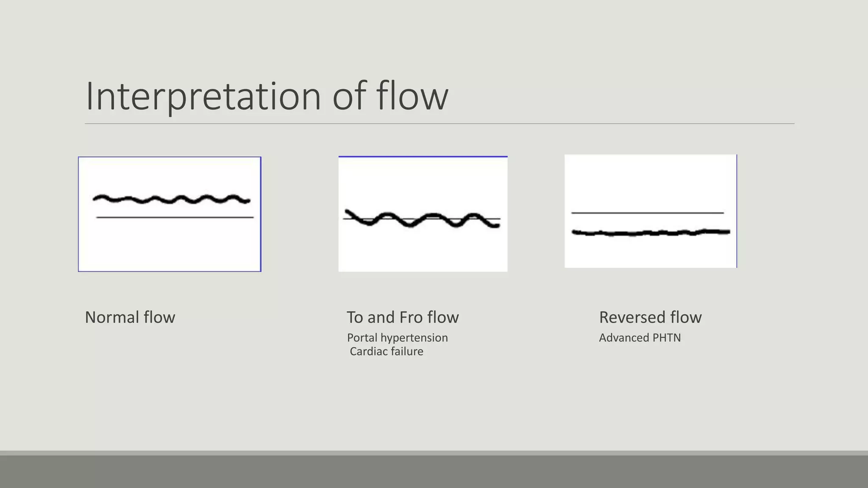Image resolution: width=868 pixels, height=488 pixels.
Task: Select the To and Fro flow waveform diagram
Action: (x=423, y=214)
